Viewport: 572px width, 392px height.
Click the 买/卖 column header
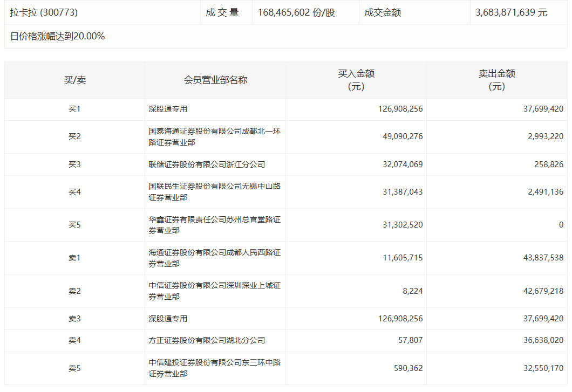point(74,80)
